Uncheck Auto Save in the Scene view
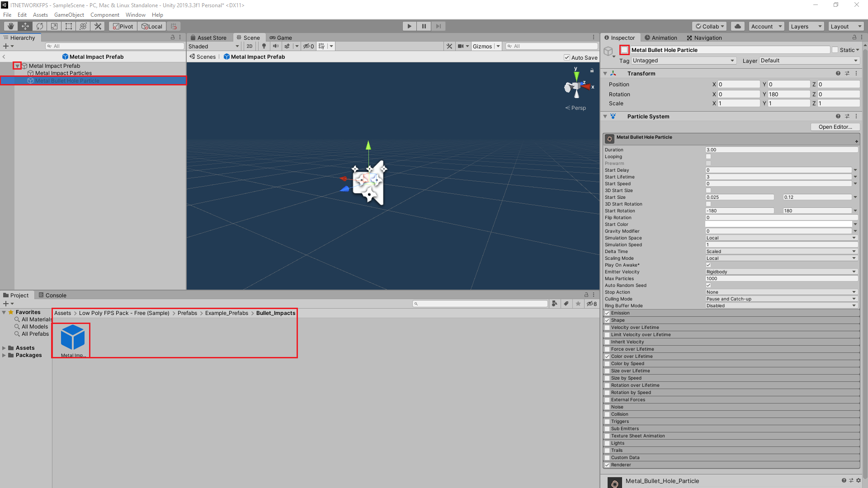 (x=566, y=57)
